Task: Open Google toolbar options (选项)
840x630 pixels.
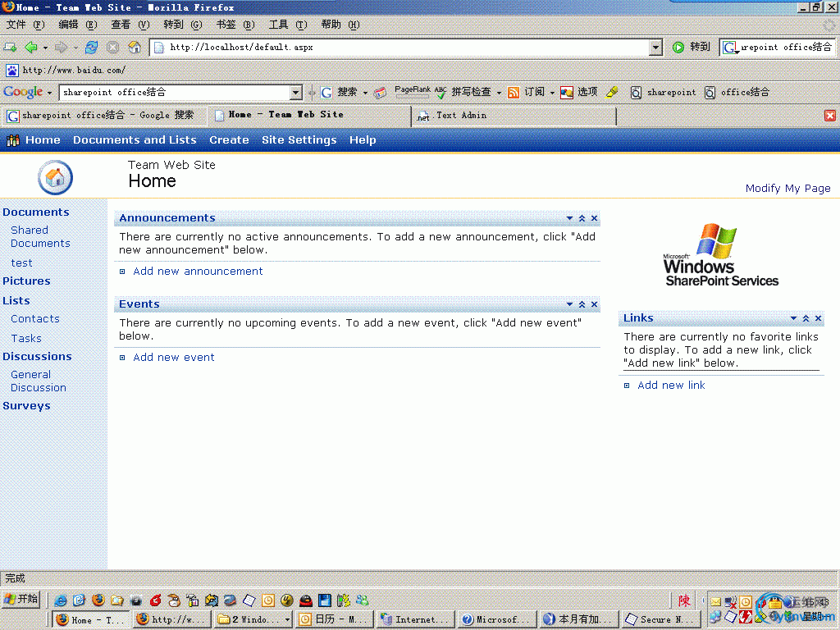Action: 578,92
